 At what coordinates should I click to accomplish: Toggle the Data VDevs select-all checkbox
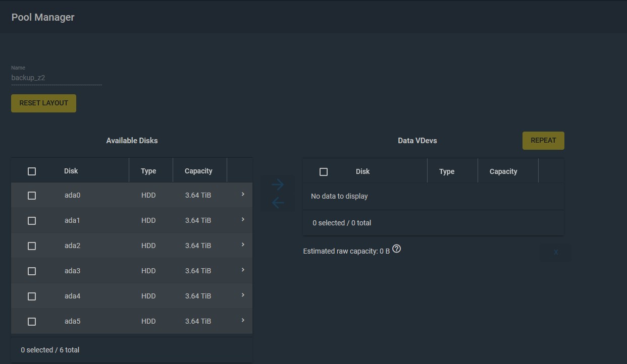(324, 172)
